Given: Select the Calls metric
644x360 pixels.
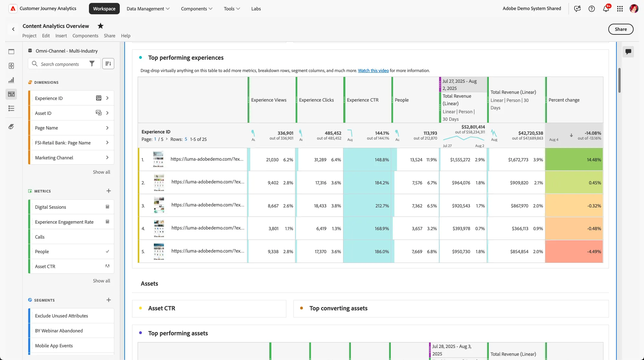Looking at the screenshot, I should pyautogui.click(x=71, y=237).
